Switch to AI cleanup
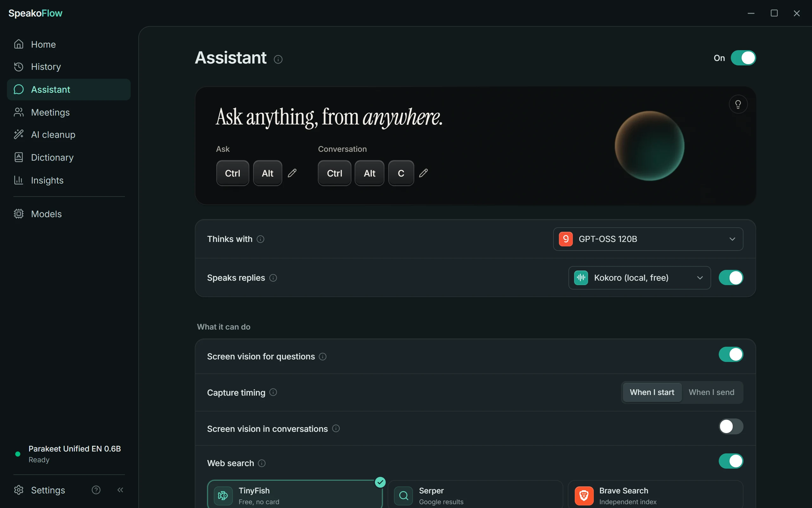 pos(69,135)
